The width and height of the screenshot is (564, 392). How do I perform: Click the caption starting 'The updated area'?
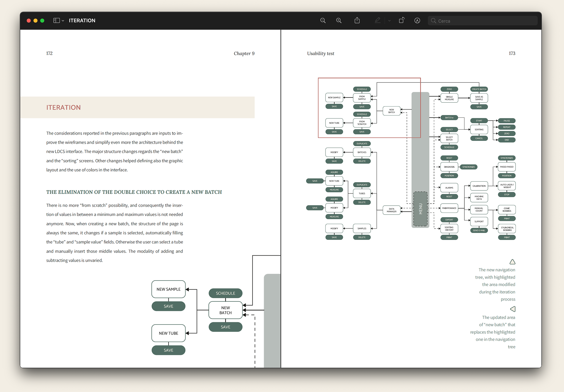pyautogui.click(x=493, y=332)
